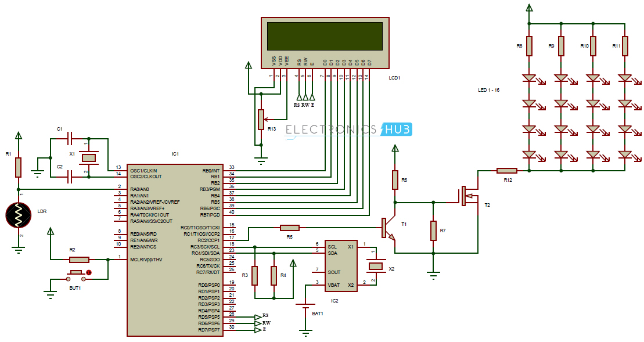644x342 pixels.
Task: Select the RA2/AN2/VREF-/CVREF pin label
Action: 155,202
